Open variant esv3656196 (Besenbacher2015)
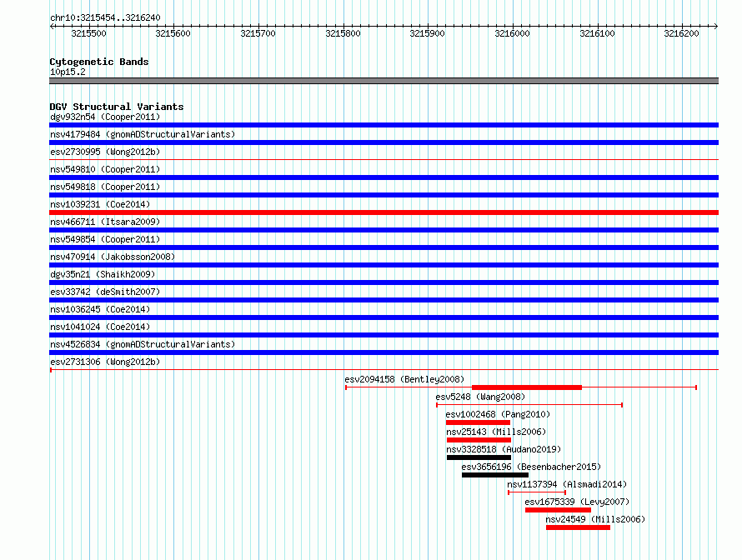Image resolution: width=742 pixels, height=560 pixels. [x=531, y=467]
